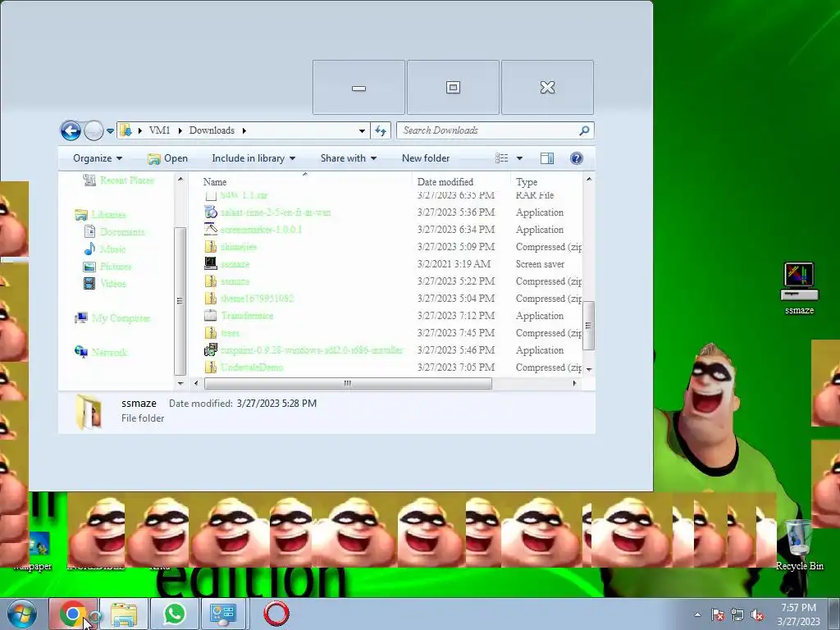Screen dimensions: 840x630
Task: Select the shimejiee compressed folder
Action: 239,246
